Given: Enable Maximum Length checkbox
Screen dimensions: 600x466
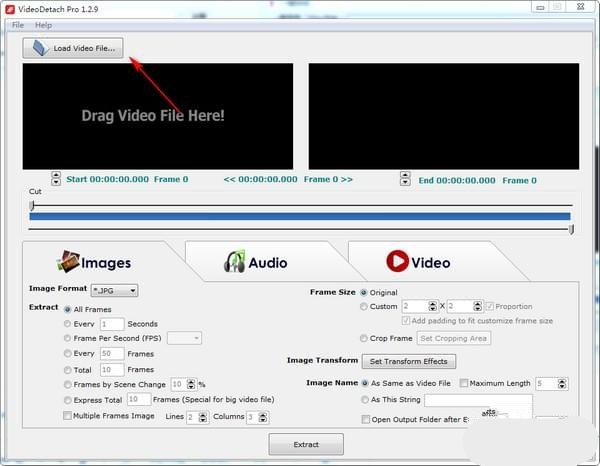Looking at the screenshot, I should click(464, 383).
